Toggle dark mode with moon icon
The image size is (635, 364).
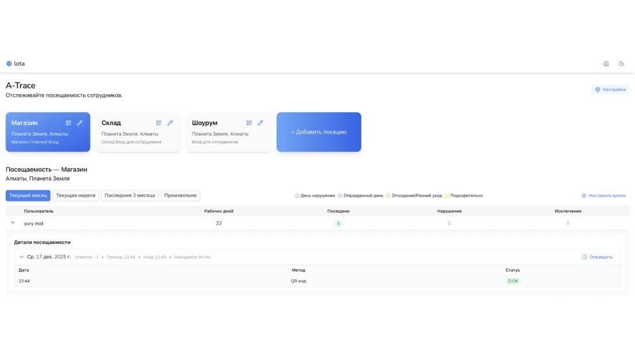click(x=621, y=63)
